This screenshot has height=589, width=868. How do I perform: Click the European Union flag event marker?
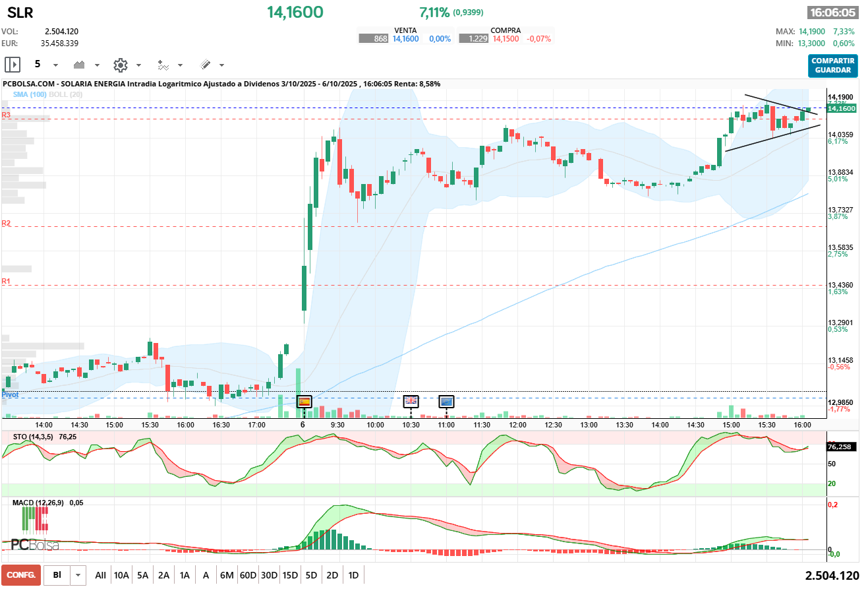coord(447,400)
